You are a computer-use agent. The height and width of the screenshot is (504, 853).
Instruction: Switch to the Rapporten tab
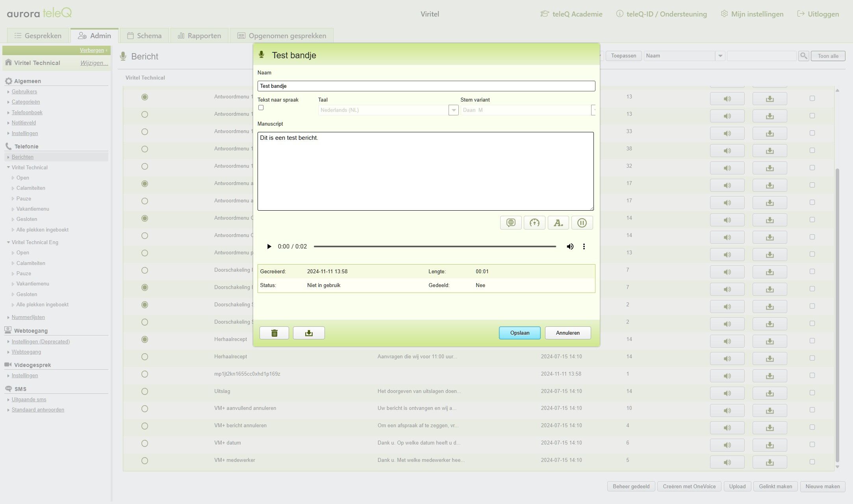click(x=199, y=36)
